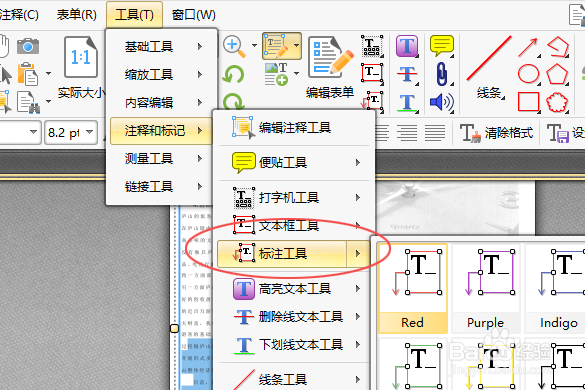Select the strikeout text toolbar icon
The height and width of the screenshot is (390, 585).
407,74
